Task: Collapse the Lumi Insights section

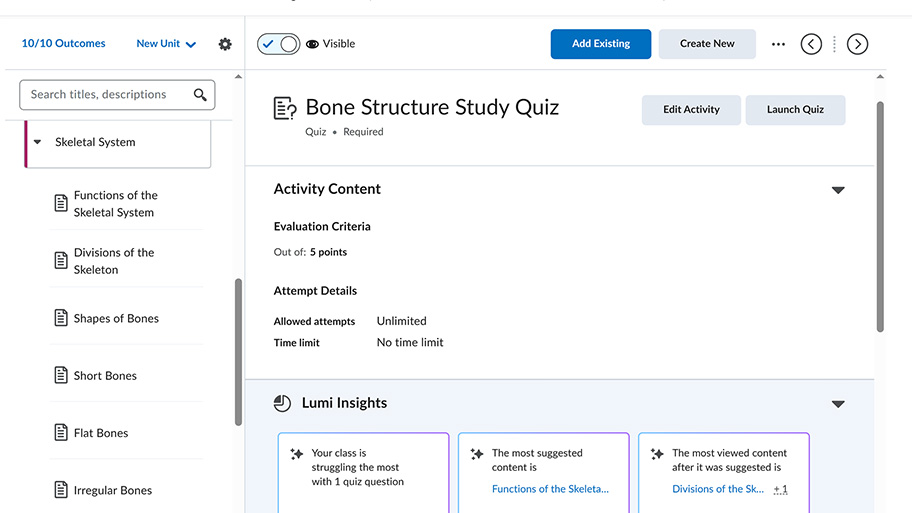Action: pyautogui.click(x=838, y=404)
